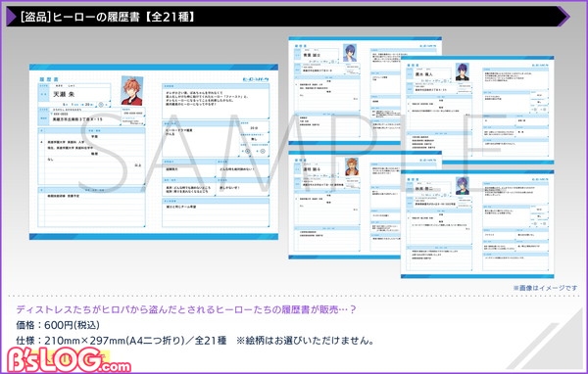Open the lower-right small resume with purple-haired portrait

[477, 224]
